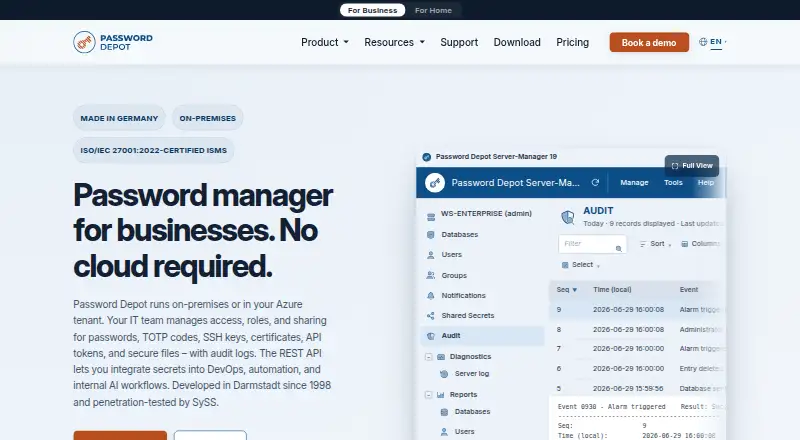The height and width of the screenshot is (440, 800).
Task: Click the WS-ENTERPRISE server icon
Action: point(431,216)
